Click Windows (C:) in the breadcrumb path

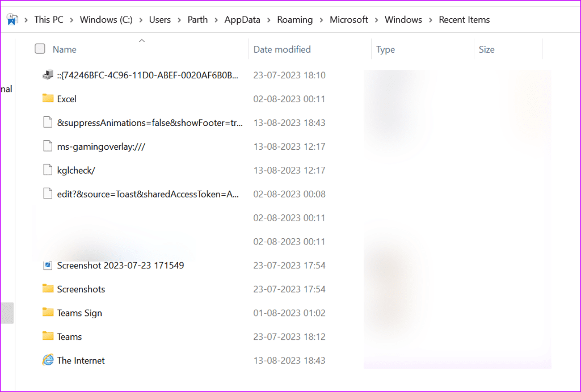coord(106,19)
